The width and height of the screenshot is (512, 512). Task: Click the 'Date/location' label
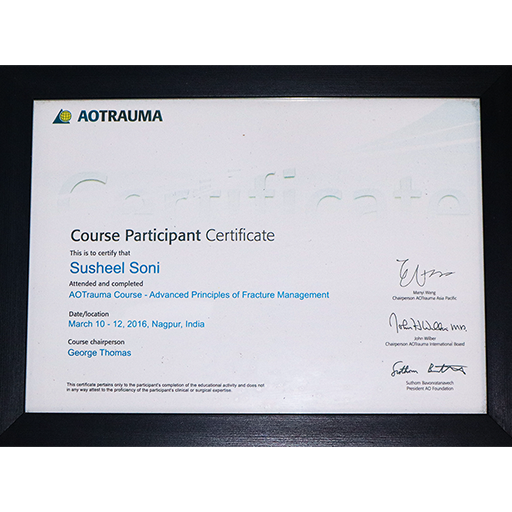[x=89, y=314]
